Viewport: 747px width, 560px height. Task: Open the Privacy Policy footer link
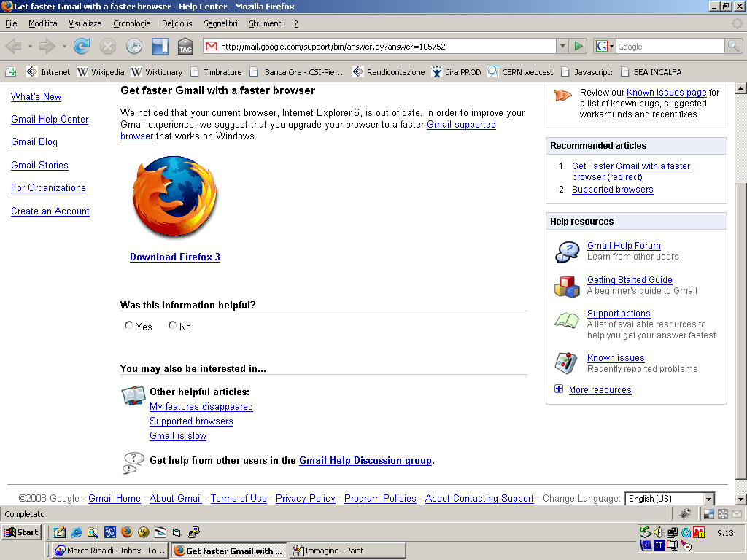click(306, 498)
